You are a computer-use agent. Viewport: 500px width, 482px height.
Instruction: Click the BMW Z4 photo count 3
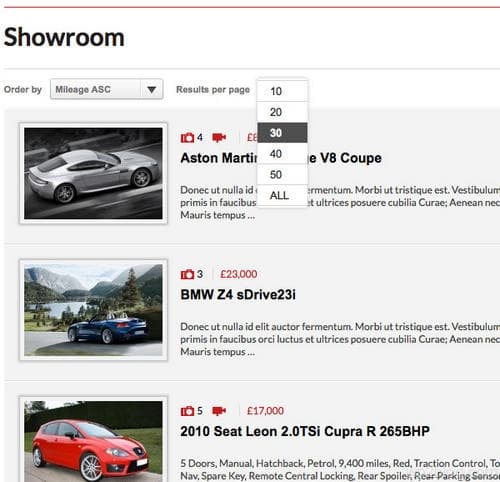point(200,274)
